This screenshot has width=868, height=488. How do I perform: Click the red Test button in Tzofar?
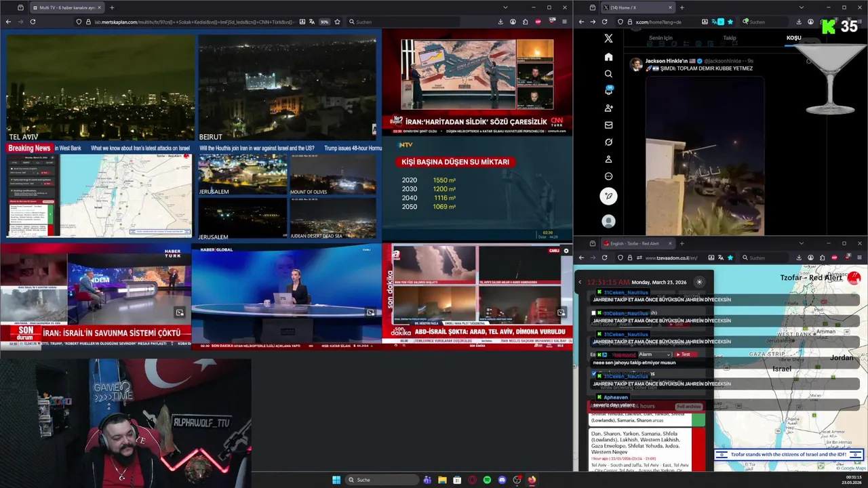point(684,354)
